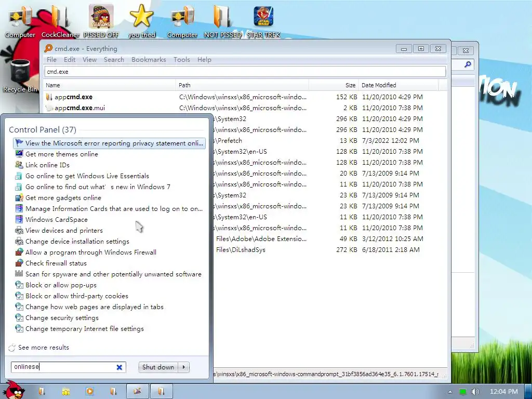
Task: Show hidden icons in system tray
Action: 450,392
